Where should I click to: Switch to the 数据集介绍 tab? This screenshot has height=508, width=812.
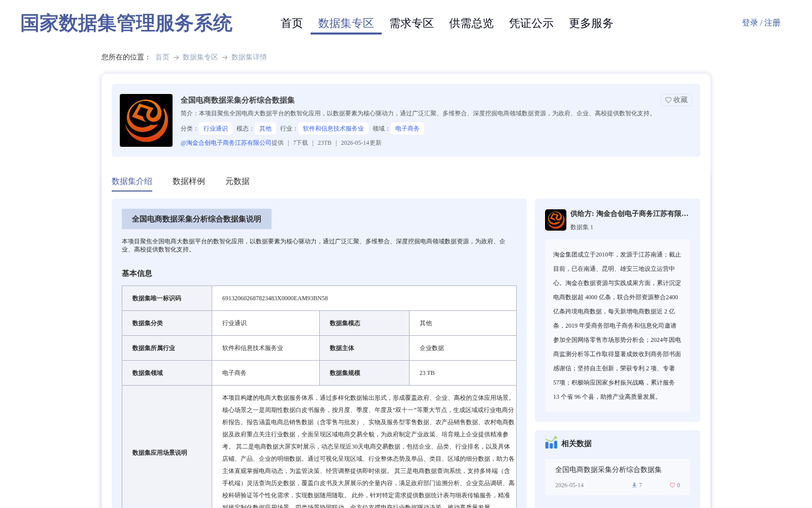pos(132,181)
